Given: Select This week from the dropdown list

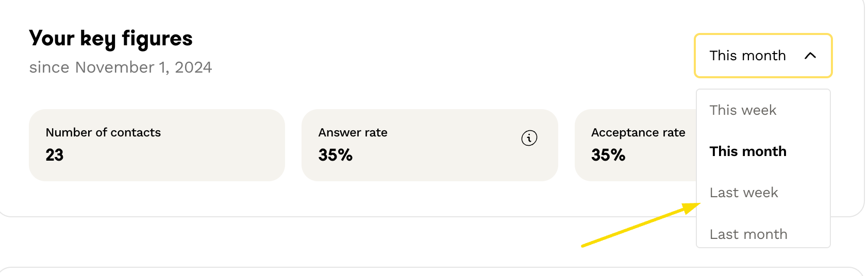Looking at the screenshot, I should point(743,110).
